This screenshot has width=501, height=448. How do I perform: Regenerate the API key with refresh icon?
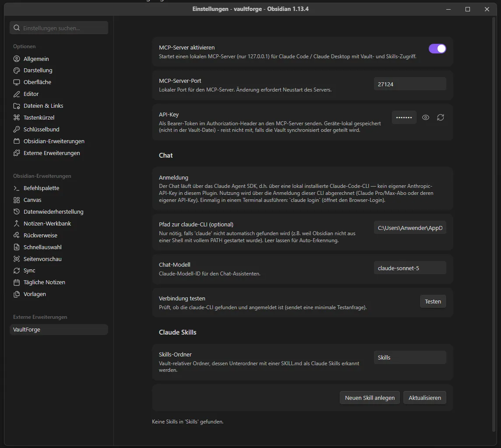pyautogui.click(x=440, y=118)
